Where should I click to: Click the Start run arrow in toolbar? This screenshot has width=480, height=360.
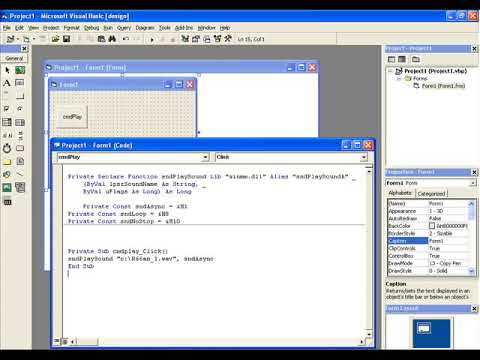click(152, 39)
